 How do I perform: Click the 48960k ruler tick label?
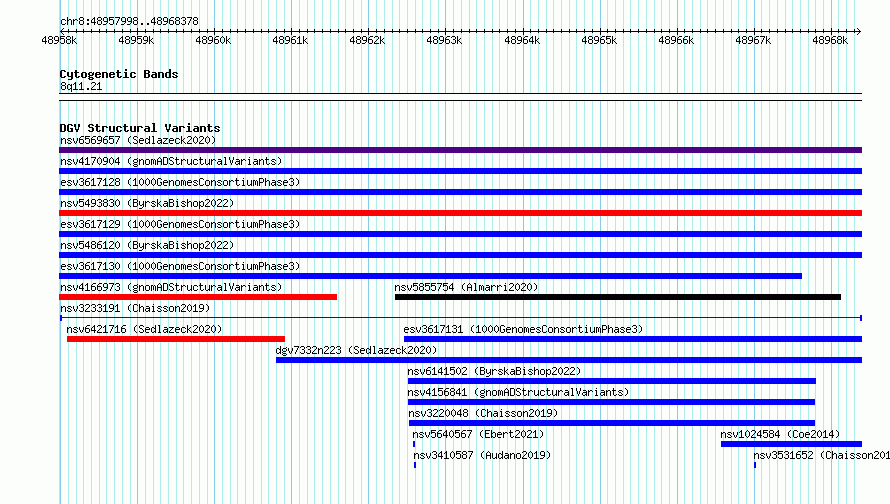(213, 40)
